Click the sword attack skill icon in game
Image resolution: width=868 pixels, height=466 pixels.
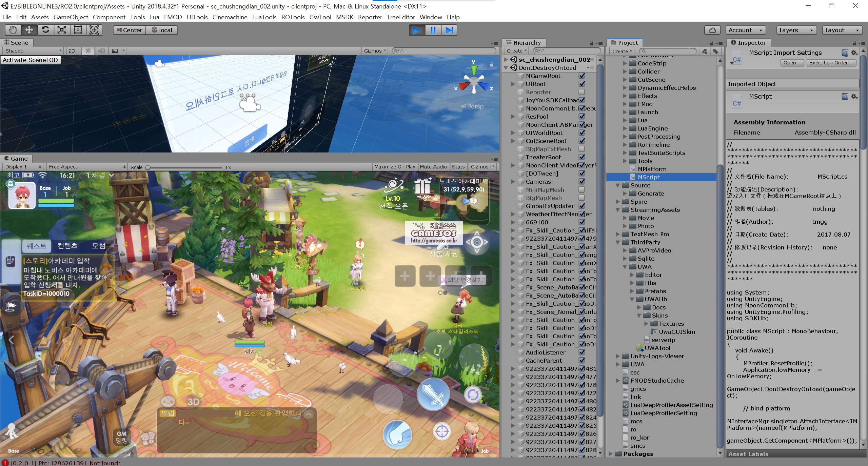tap(433, 395)
